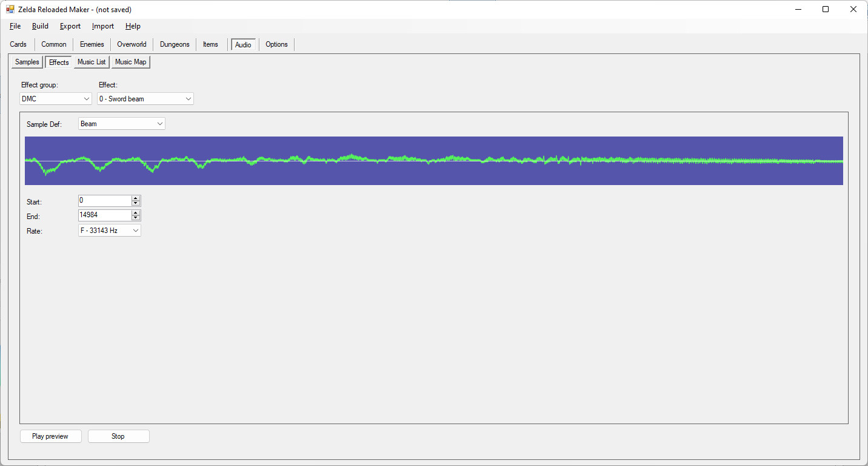The height and width of the screenshot is (466, 868).
Task: Expand the Effect dropdown showing Sword beam
Action: point(145,98)
